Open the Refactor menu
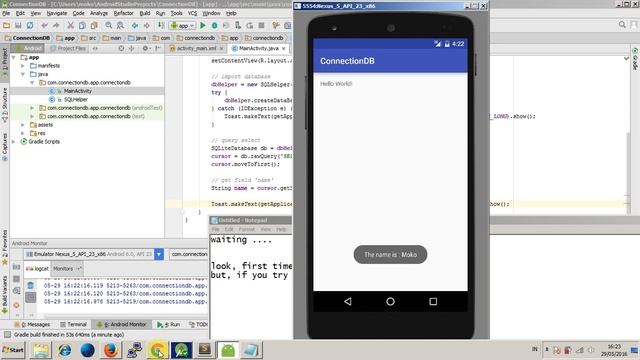This screenshot has height=360, width=640. [123, 13]
